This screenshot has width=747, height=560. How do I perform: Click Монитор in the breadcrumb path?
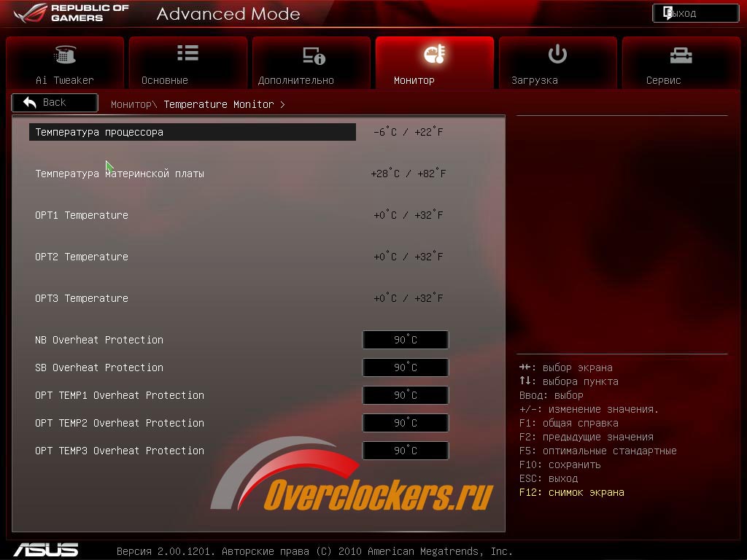131,104
